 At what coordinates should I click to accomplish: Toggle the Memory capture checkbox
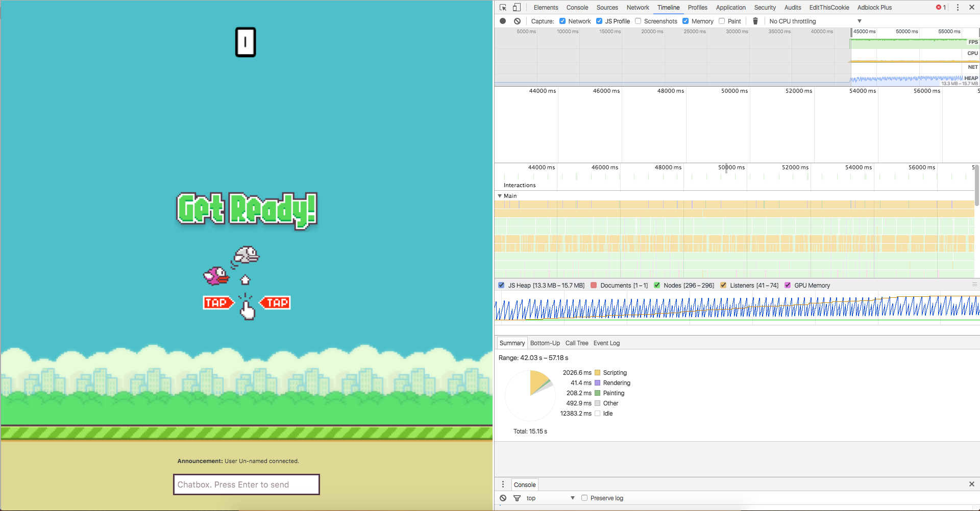pyautogui.click(x=685, y=21)
